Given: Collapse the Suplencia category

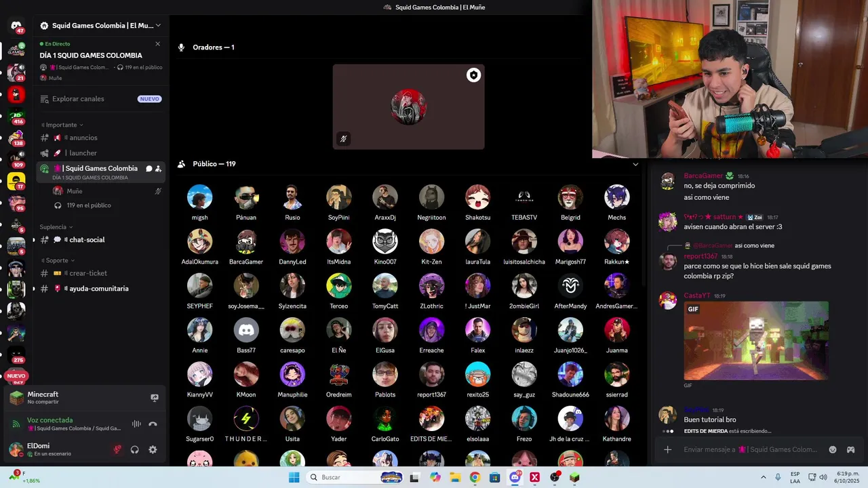Looking at the screenshot, I should pos(56,227).
